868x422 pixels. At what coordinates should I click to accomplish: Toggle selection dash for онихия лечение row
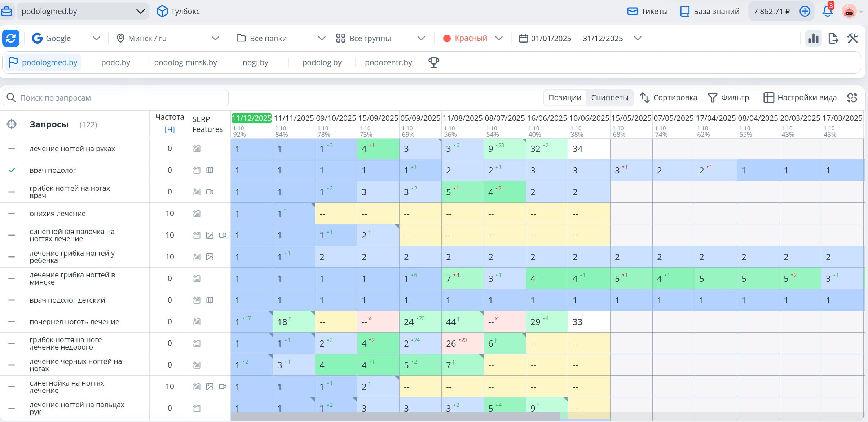tap(12, 214)
